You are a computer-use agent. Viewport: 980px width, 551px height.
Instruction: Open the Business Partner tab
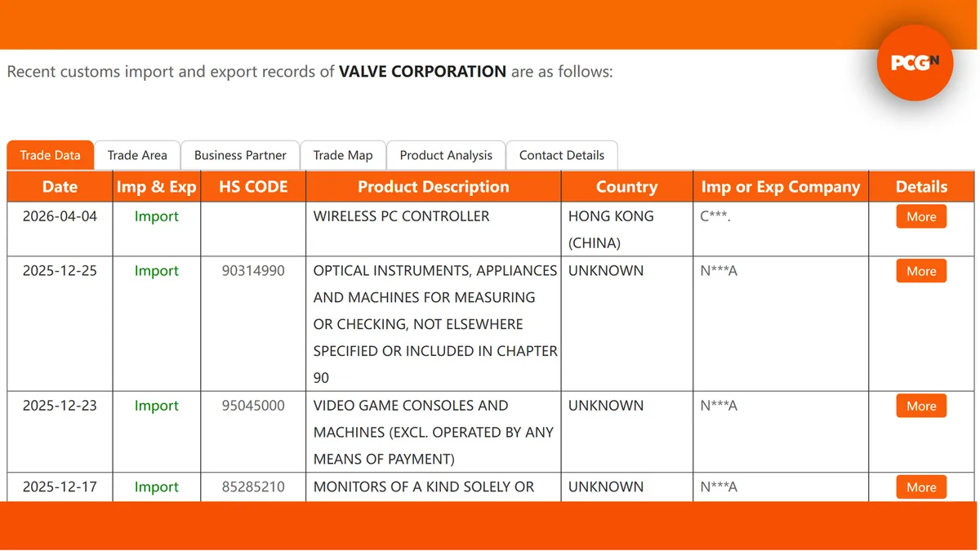point(240,155)
